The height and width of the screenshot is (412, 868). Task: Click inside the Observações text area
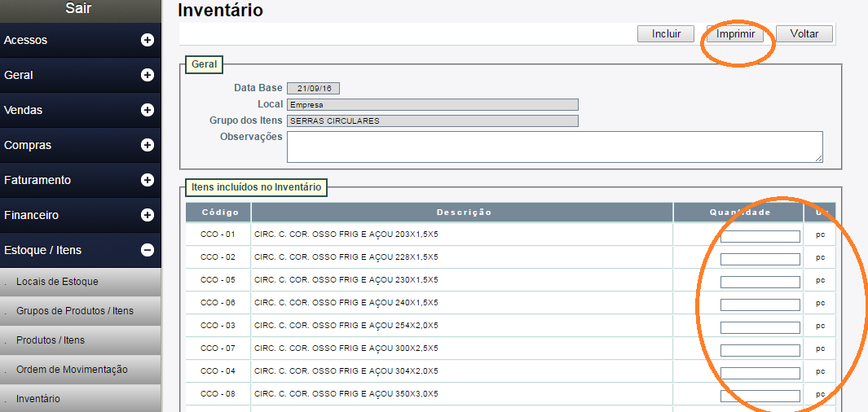coord(554,147)
